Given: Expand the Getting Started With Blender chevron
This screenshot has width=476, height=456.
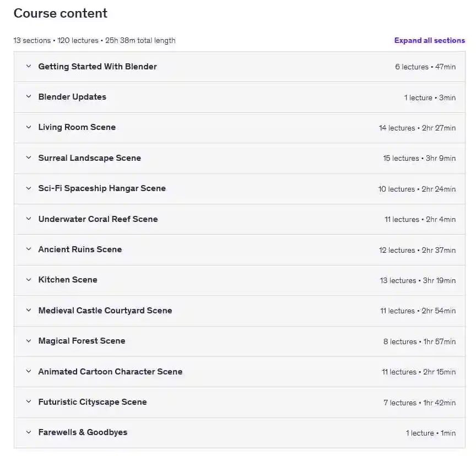Looking at the screenshot, I should click(x=29, y=66).
